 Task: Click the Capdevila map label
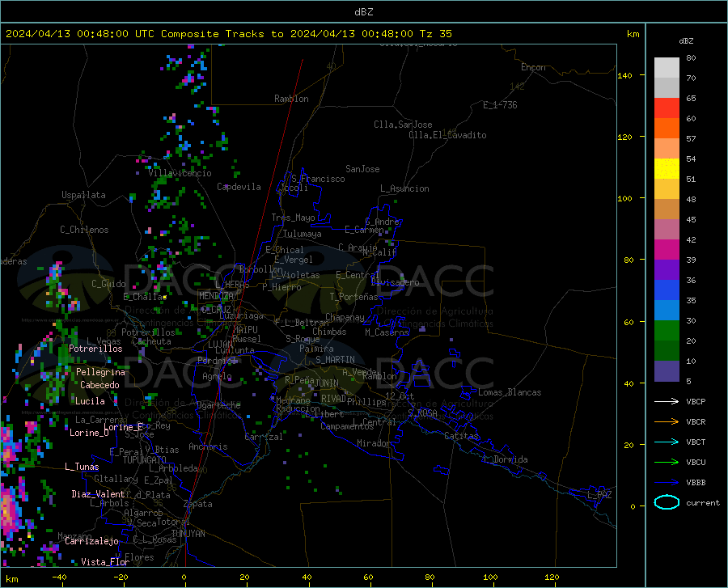239,187
